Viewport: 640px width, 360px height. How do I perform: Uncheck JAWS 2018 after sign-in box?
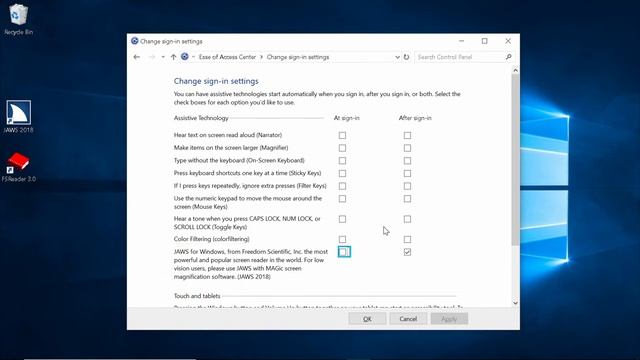click(x=407, y=252)
